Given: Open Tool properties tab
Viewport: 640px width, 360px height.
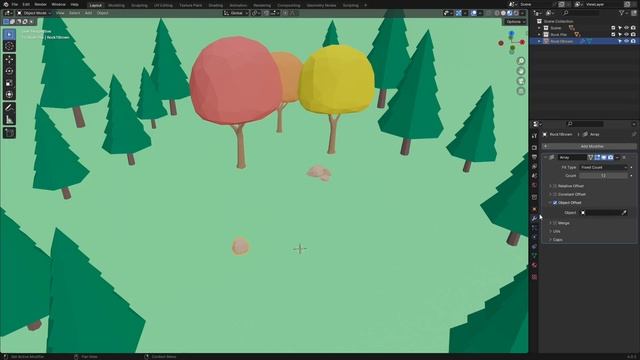Looking at the screenshot, I should (534, 136).
